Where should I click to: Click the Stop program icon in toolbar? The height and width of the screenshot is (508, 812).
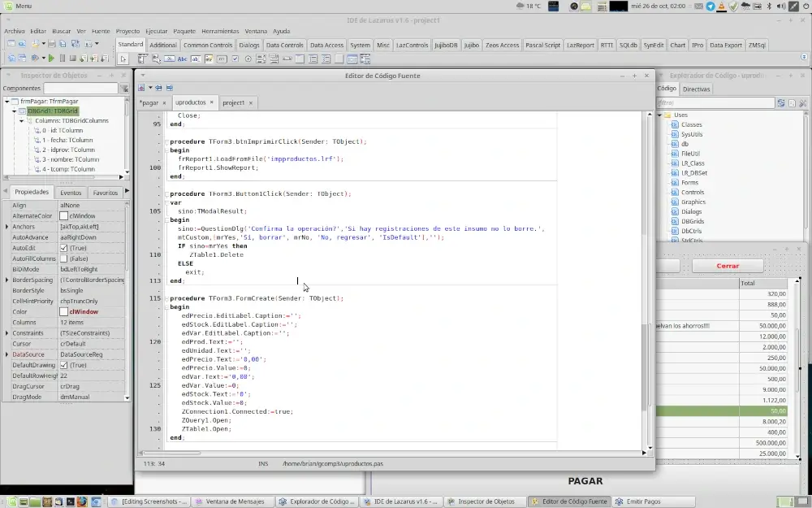pyautogui.click(x=73, y=58)
